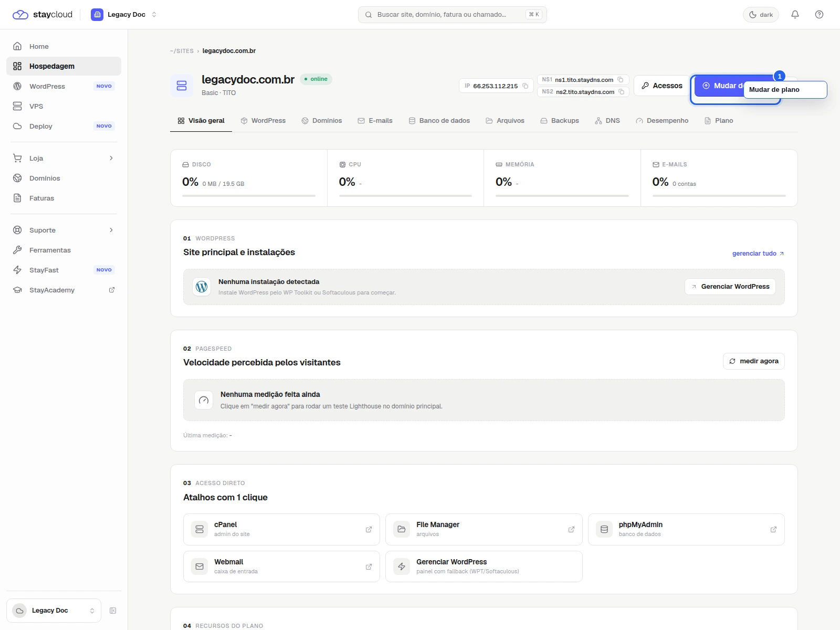The width and height of the screenshot is (840, 630).
Task: Expand the Suporte submenu chevron
Action: (111, 230)
